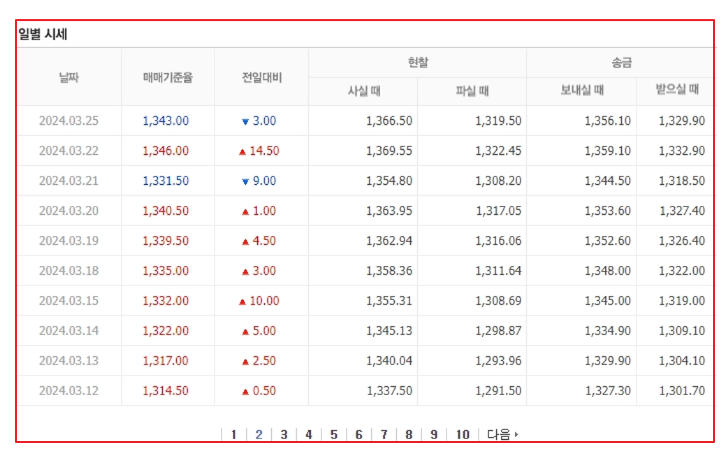Click the down change 3.00 on 03.25

click(259, 121)
